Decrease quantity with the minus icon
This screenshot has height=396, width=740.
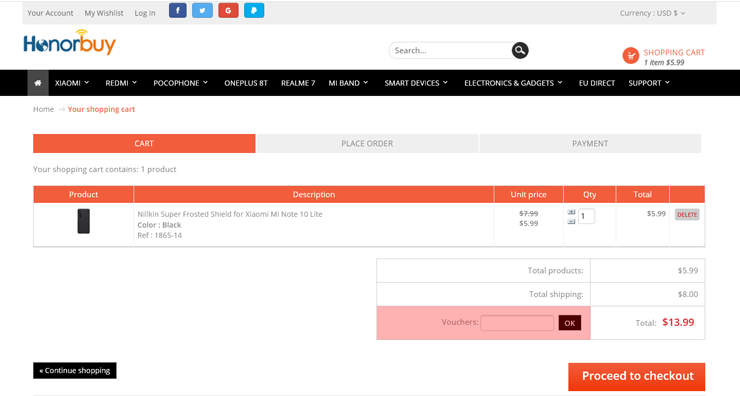[x=571, y=221]
